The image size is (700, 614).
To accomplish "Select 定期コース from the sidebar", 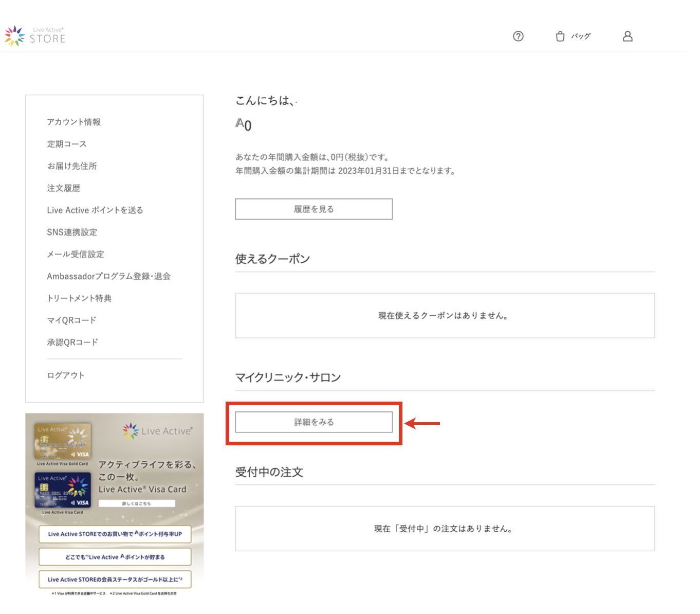I will pos(67,144).
